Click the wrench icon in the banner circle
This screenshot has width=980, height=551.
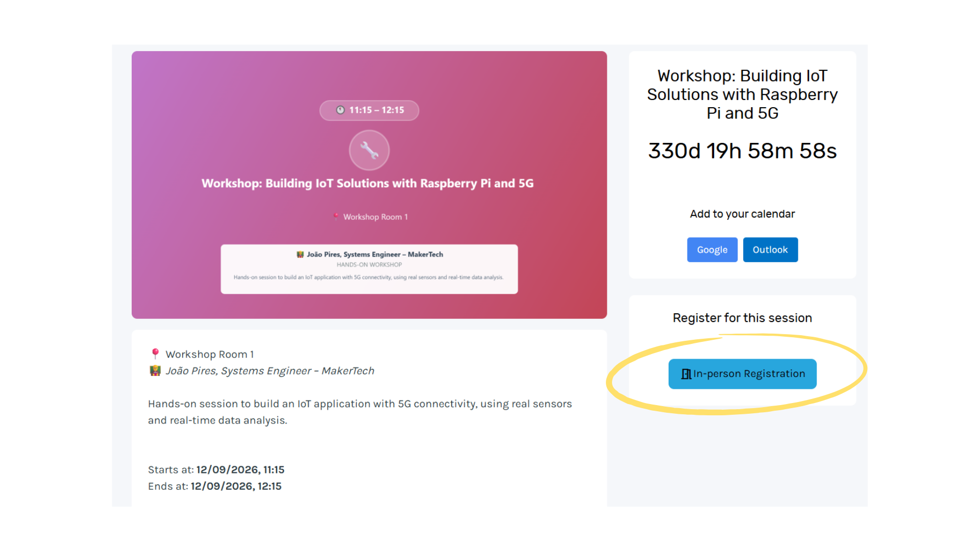click(369, 150)
